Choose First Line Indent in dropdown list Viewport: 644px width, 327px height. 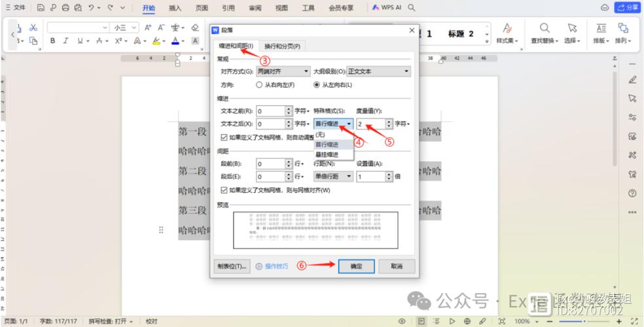(333, 145)
